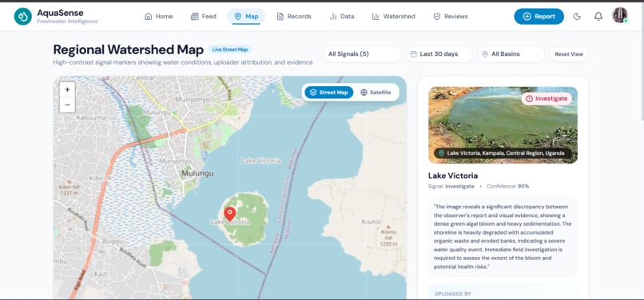Select the Map nav tab
The image size is (644, 300).
coord(246,17)
